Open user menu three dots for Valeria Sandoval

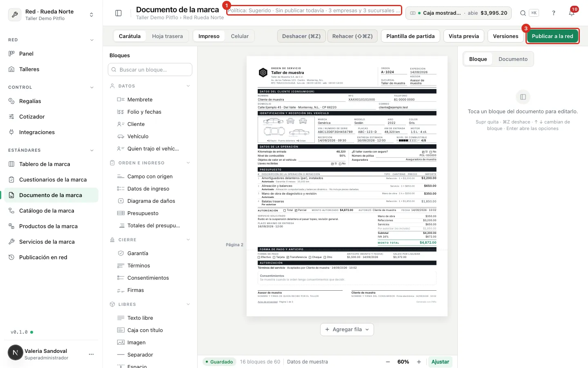pos(91,354)
